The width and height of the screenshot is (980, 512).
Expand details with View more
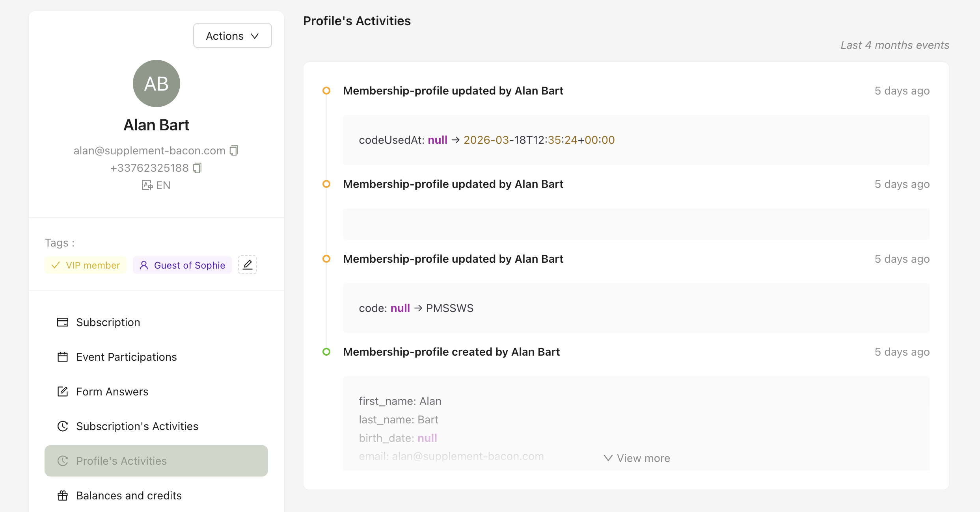(x=637, y=458)
